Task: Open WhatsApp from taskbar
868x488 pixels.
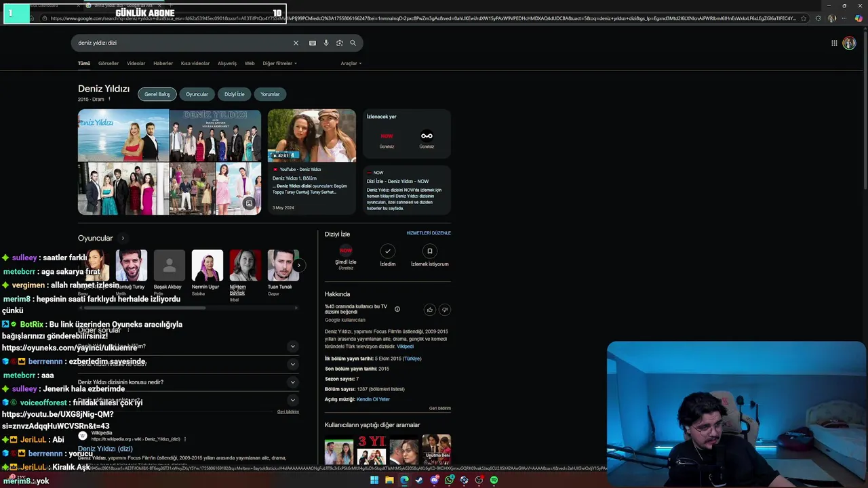Action: 449,480
